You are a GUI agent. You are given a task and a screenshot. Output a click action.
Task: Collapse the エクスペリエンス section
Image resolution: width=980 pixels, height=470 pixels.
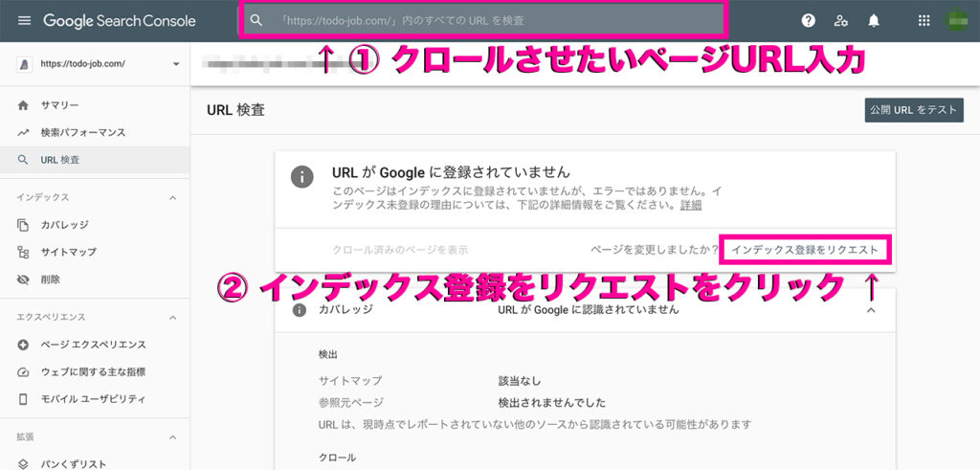173,318
